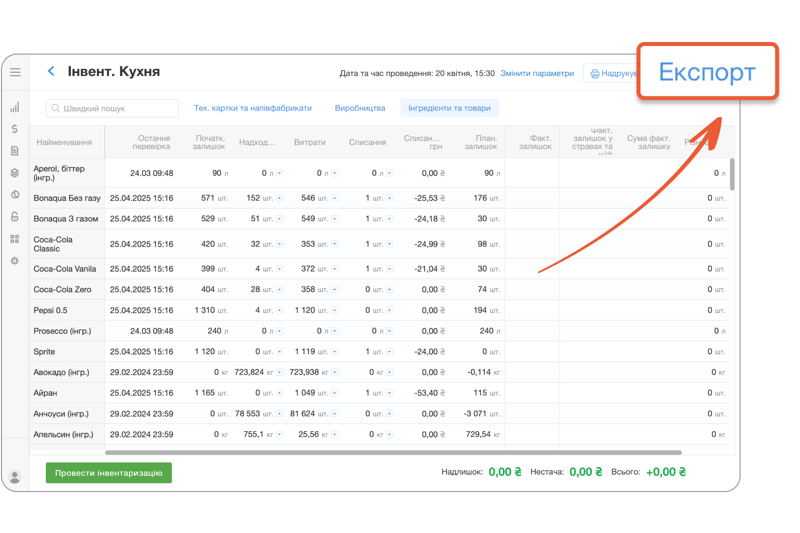Expand Надходження dropdown in Coca-Cola Classic row

[280, 244]
